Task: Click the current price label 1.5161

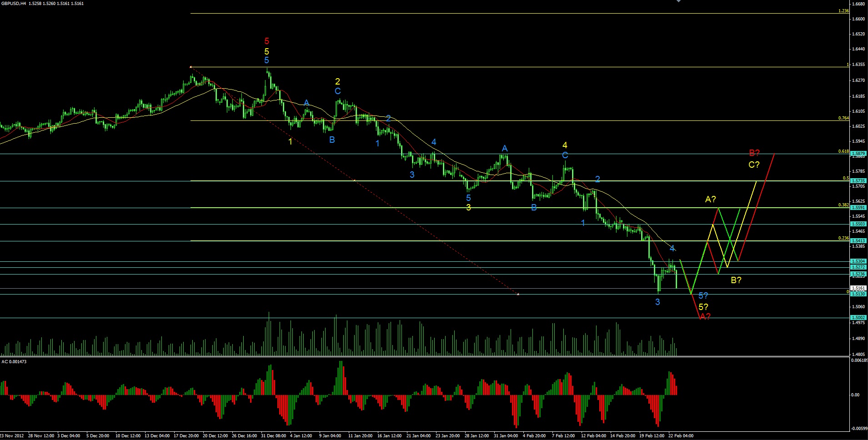Action: pos(858,288)
